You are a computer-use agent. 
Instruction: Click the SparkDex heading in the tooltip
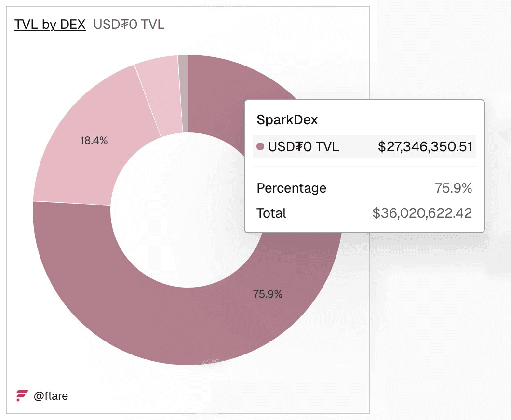287,119
